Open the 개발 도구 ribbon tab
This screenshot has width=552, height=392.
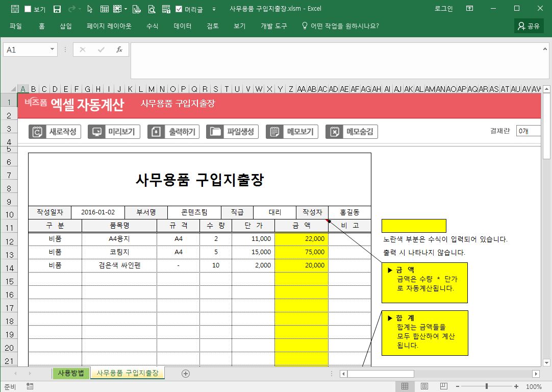pyautogui.click(x=274, y=26)
